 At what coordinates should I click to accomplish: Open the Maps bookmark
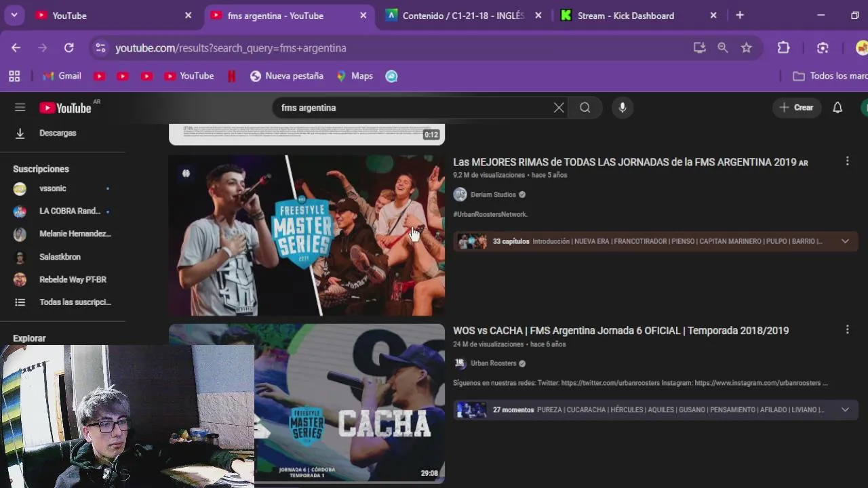click(355, 76)
